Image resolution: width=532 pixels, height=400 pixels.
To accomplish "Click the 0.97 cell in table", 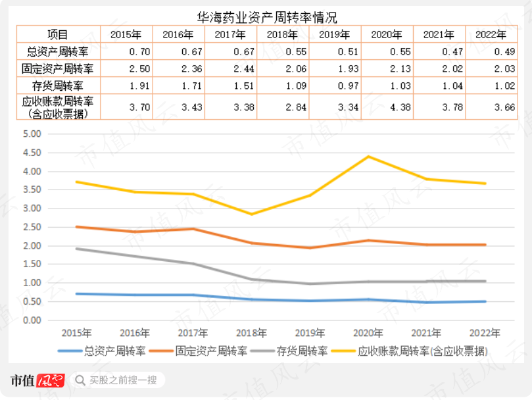I will pos(335,86).
